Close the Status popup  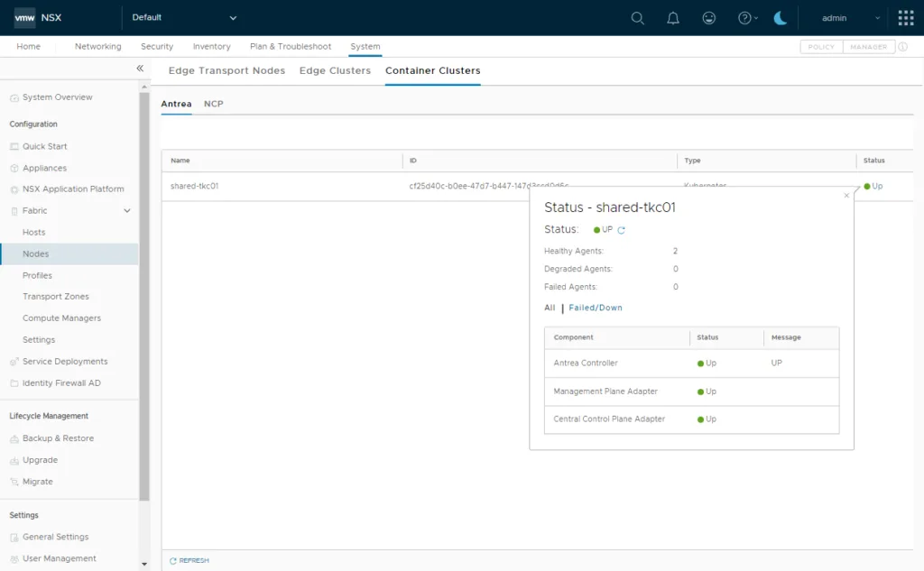[846, 196]
